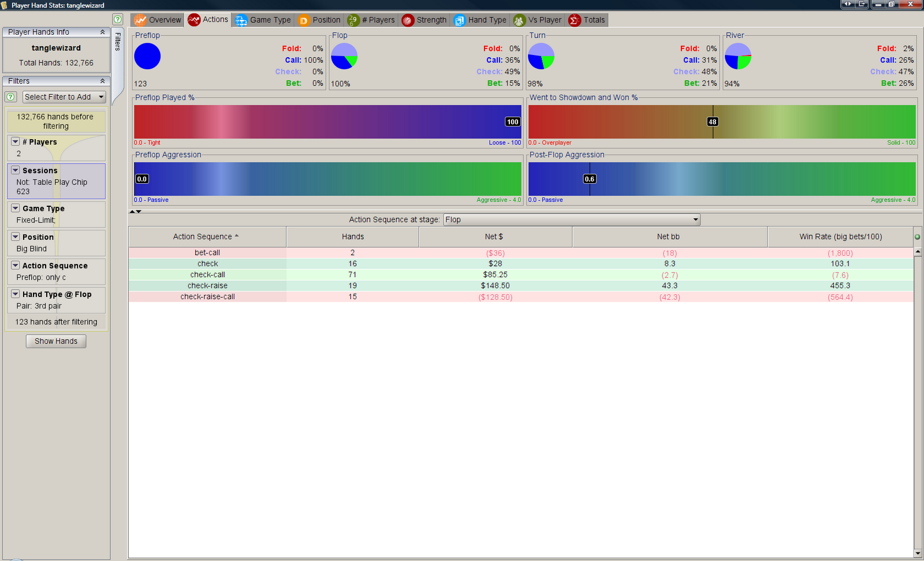This screenshot has width=924, height=561.
Task: Expand the Game Type filter options
Action: 16,208
